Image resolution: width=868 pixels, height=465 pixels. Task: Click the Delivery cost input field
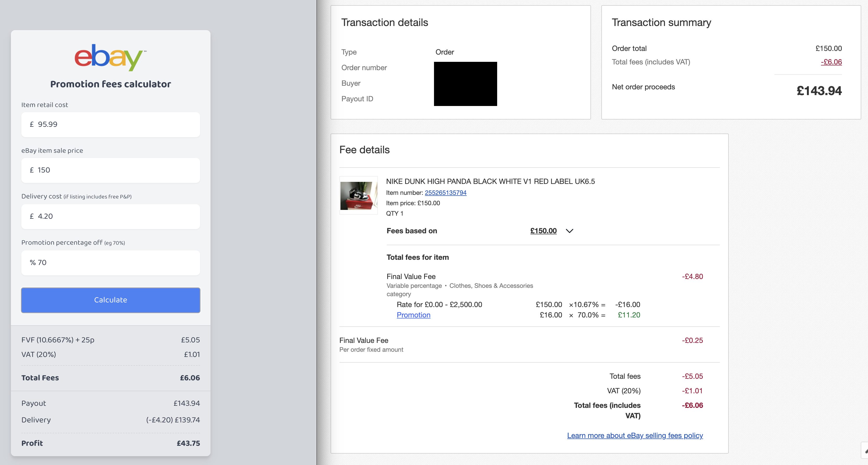(110, 216)
